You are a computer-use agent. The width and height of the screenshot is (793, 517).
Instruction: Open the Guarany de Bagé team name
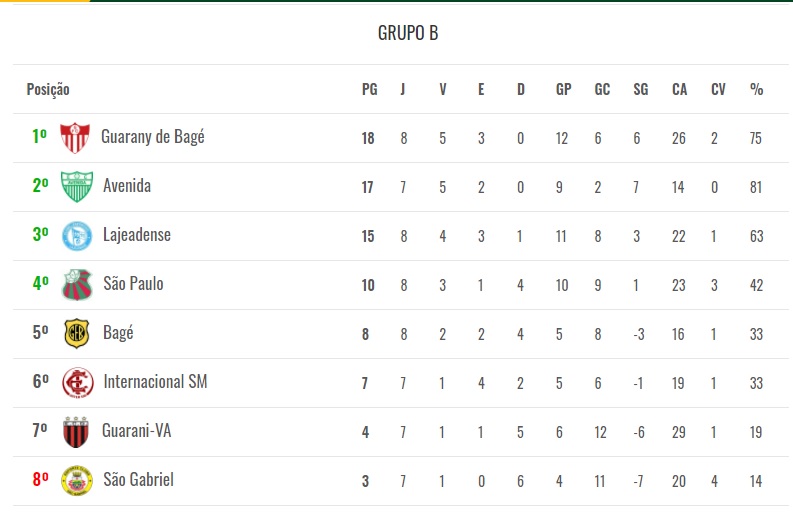pyautogui.click(x=153, y=137)
